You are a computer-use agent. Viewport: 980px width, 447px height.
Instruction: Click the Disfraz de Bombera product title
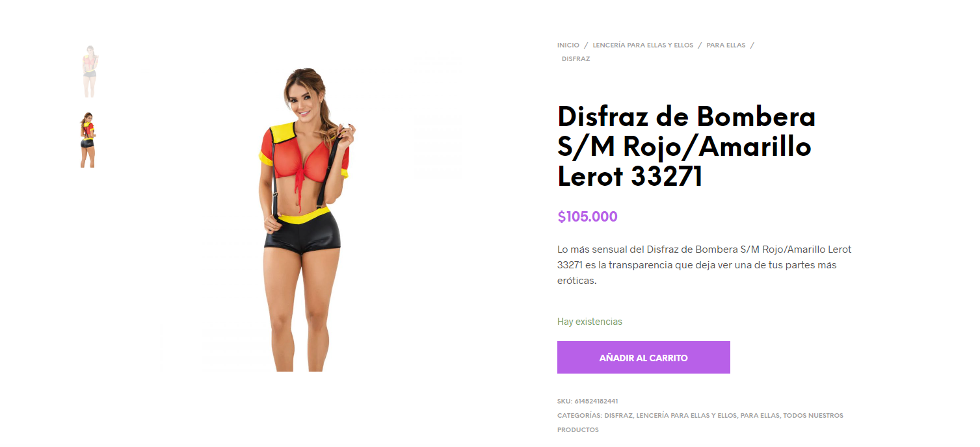[686, 146]
